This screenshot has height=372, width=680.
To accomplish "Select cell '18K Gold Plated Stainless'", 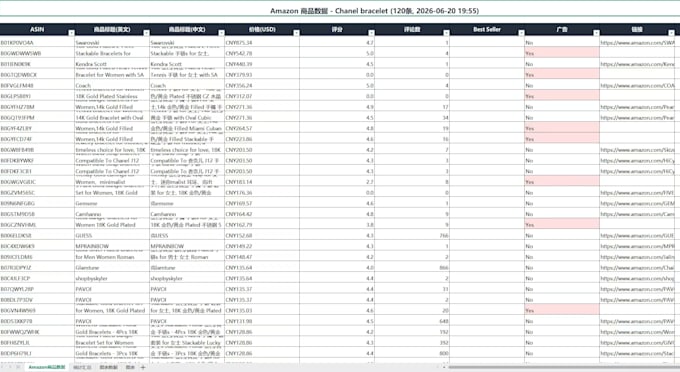I will (x=112, y=96).
